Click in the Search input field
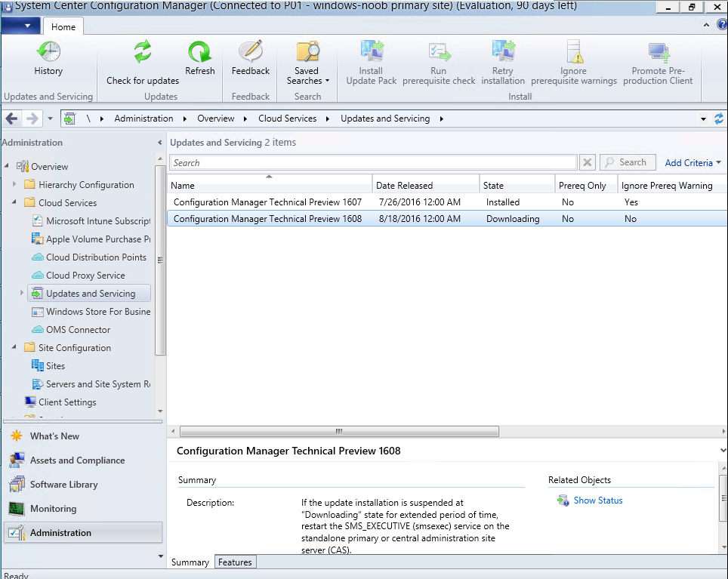The height and width of the screenshot is (579, 728). click(374, 162)
